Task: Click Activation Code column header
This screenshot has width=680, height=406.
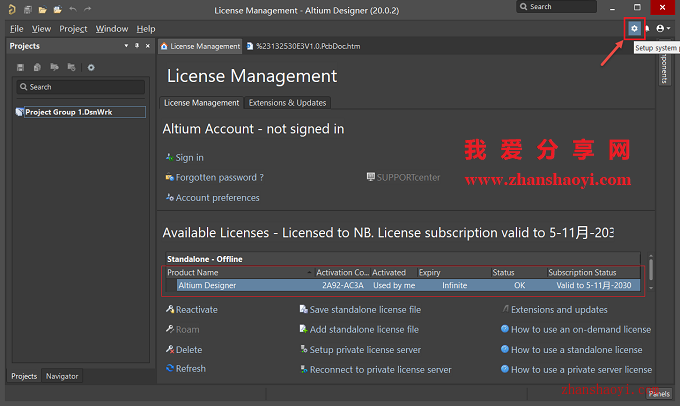Action: coord(342,272)
